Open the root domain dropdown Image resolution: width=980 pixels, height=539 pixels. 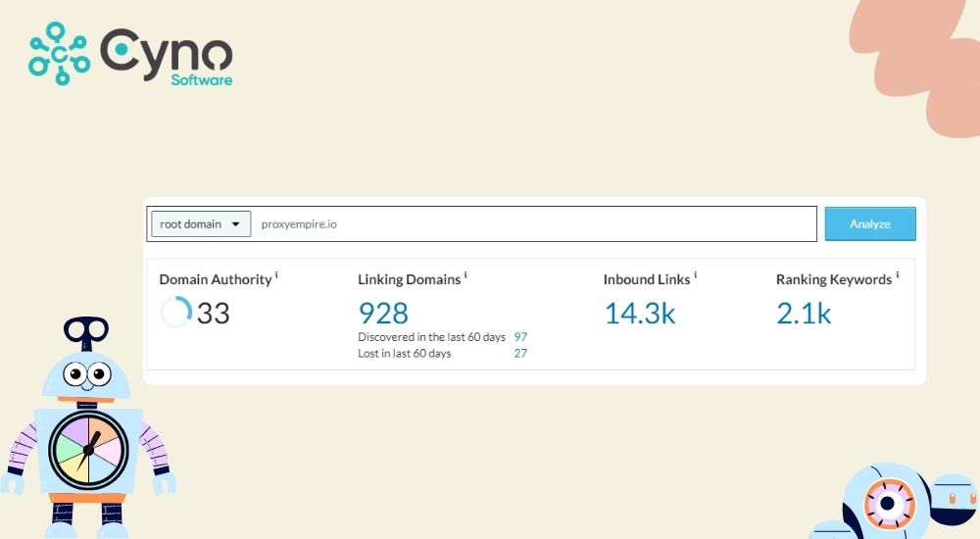click(200, 224)
